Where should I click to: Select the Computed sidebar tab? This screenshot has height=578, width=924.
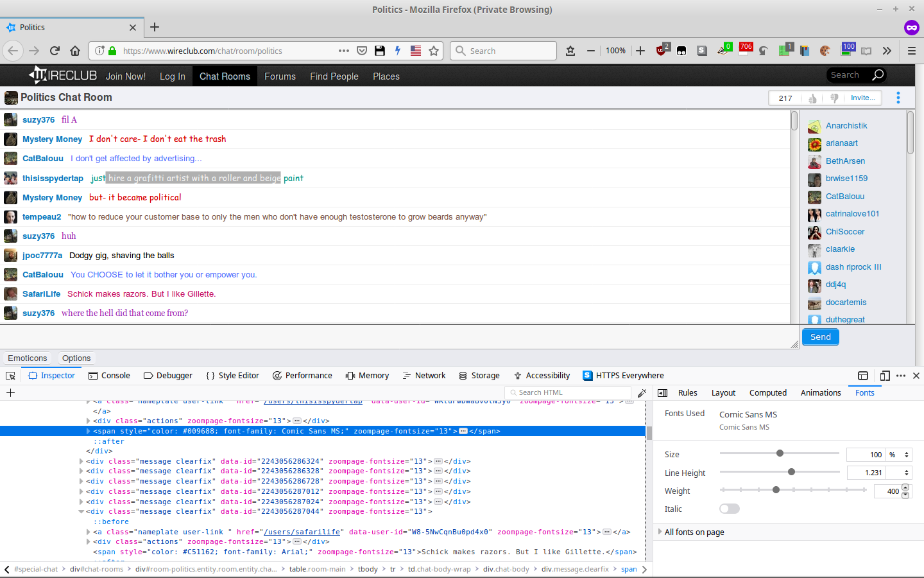767,393
